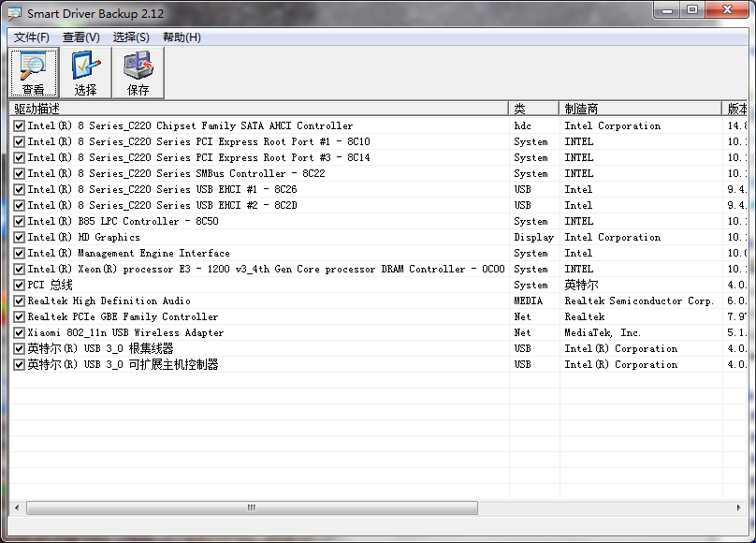756x543 pixels.
Task: Click the partially visible 版本 column header
Action: click(735, 109)
